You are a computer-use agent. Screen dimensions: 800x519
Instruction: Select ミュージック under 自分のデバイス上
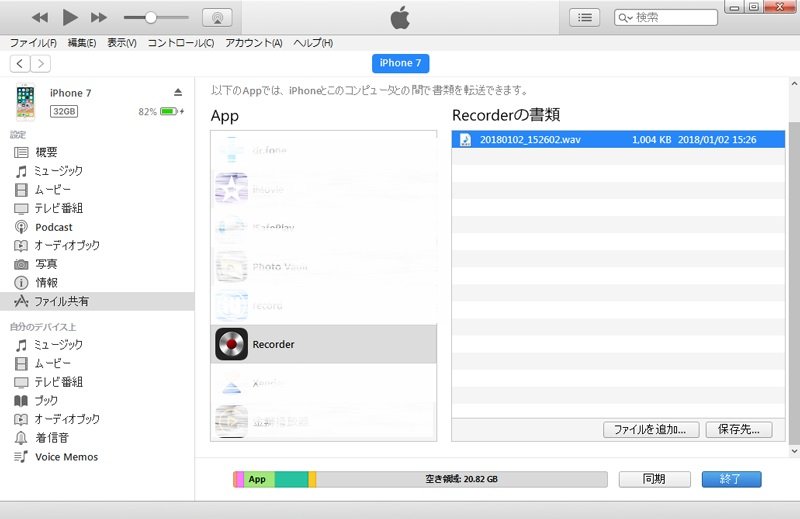click(x=97, y=345)
